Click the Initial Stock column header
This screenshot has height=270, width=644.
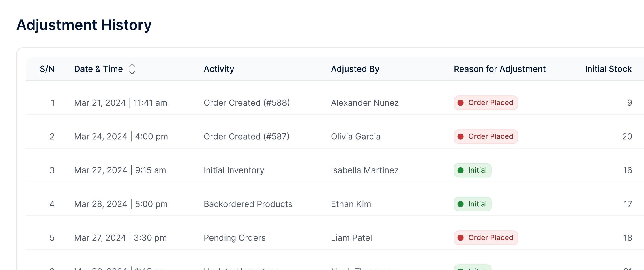(x=608, y=69)
